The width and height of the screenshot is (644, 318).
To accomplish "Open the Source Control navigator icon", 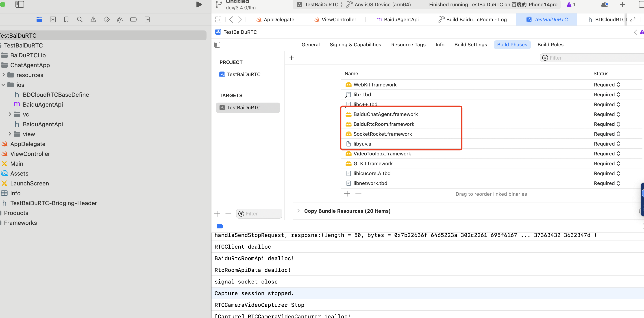I will [x=53, y=19].
